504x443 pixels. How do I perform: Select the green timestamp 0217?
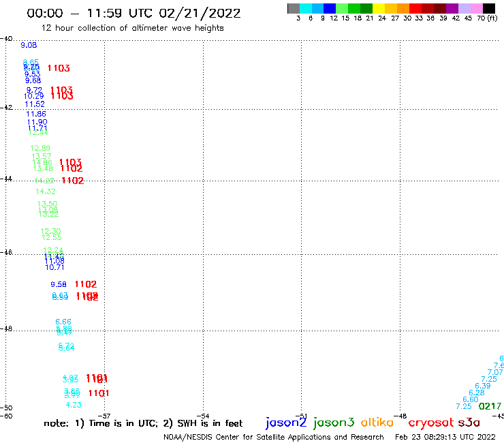click(x=490, y=406)
